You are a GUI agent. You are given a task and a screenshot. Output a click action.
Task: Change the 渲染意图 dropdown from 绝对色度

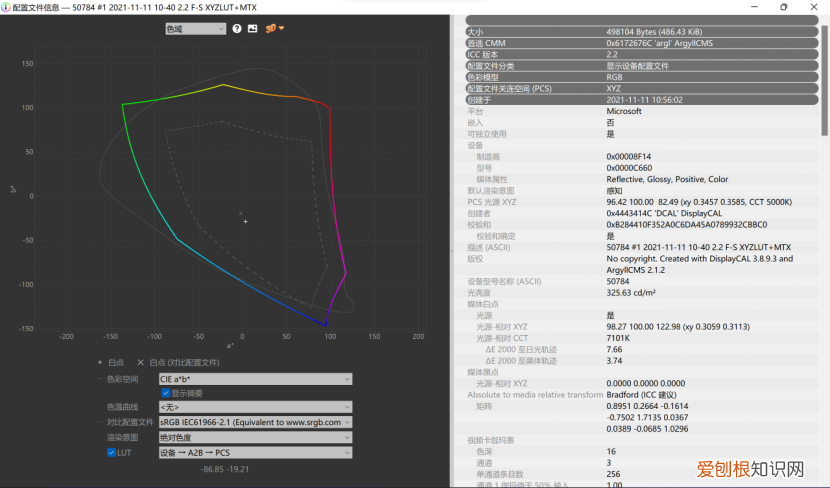(255, 437)
